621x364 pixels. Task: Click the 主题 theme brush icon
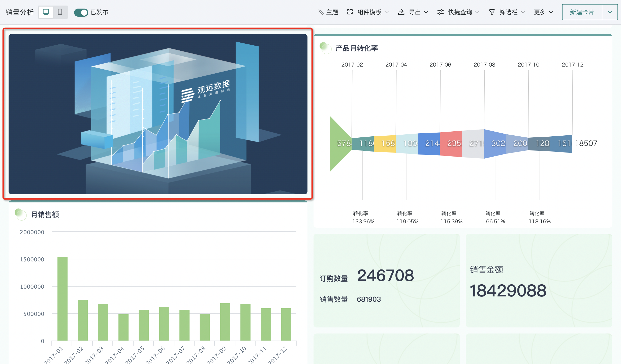pyautogui.click(x=321, y=12)
